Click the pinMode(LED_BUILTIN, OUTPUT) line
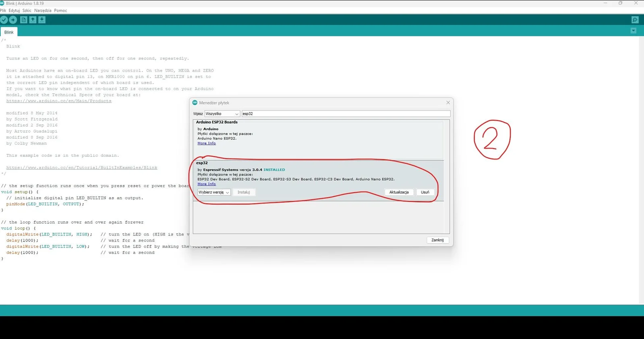This screenshot has width=644, height=339. point(45,204)
